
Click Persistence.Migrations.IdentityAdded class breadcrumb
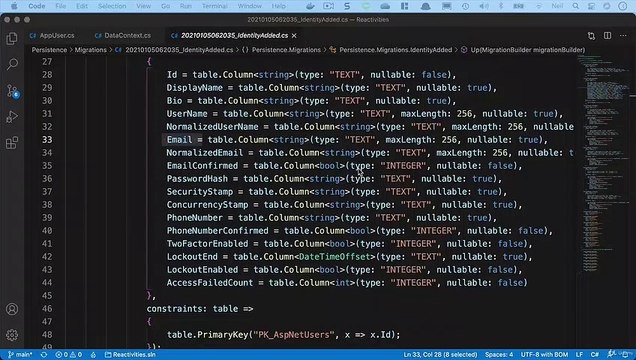pyautogui.click(x=395, y=50)
